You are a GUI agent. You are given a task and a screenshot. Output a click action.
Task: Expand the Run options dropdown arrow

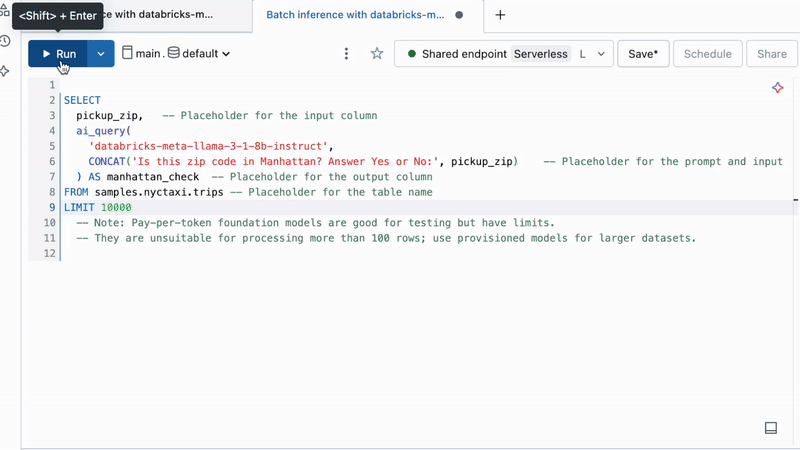click(101, 54)
